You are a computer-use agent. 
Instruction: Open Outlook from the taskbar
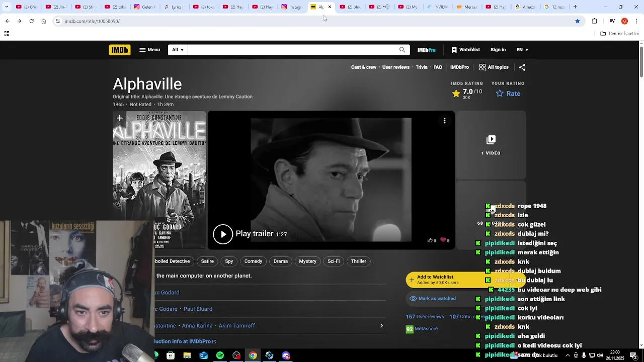(203, 355)
